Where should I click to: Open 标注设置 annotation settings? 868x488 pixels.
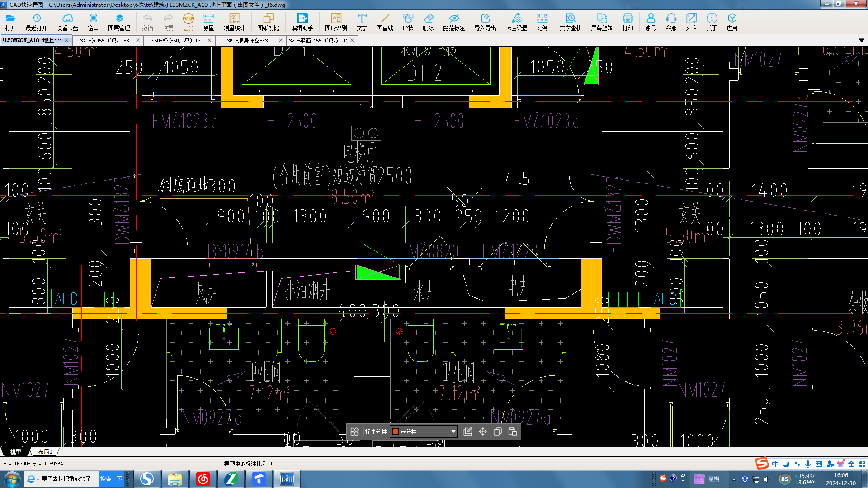click(x=516, y=22)
